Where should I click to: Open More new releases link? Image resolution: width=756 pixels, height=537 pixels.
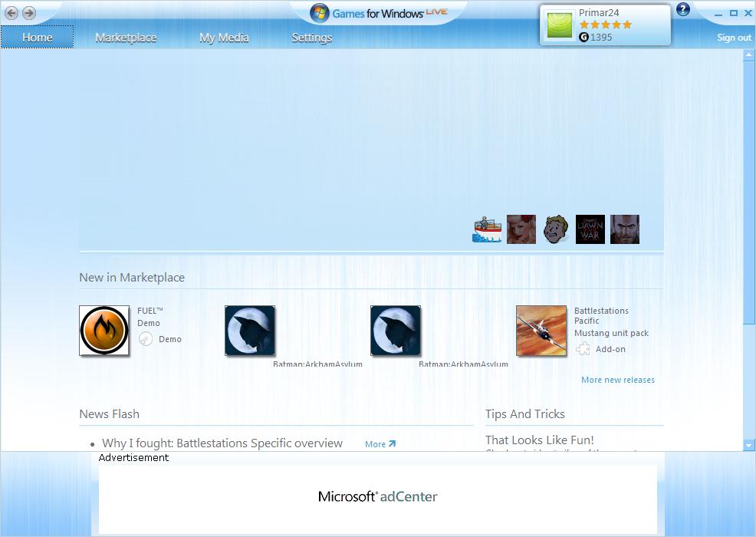click(618, 380)
